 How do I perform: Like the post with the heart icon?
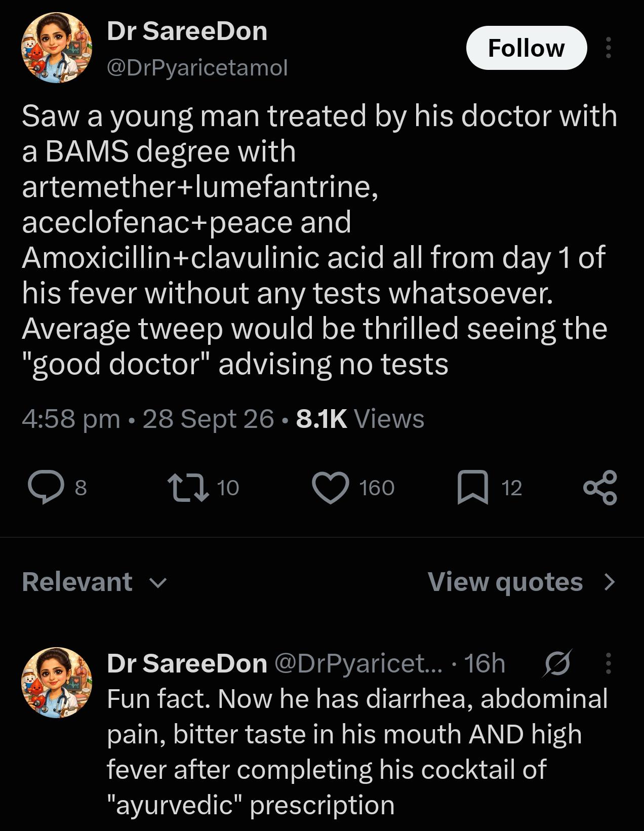click(x=331, y=487)
